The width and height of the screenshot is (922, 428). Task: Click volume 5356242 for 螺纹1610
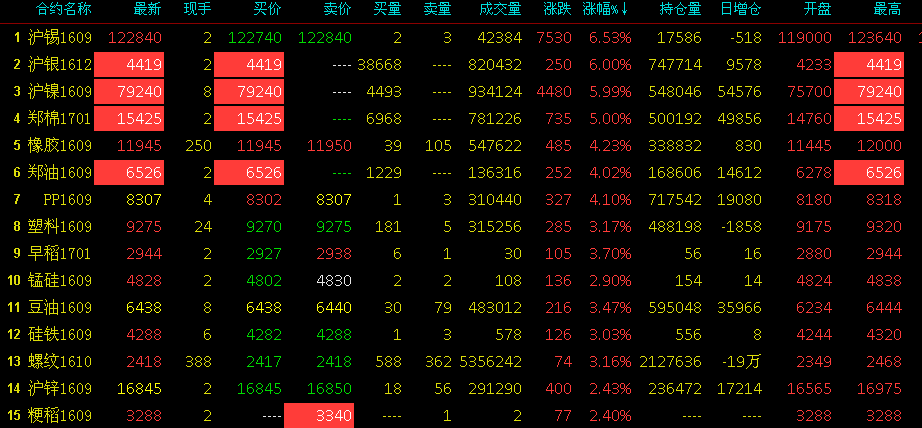[490, 363]
